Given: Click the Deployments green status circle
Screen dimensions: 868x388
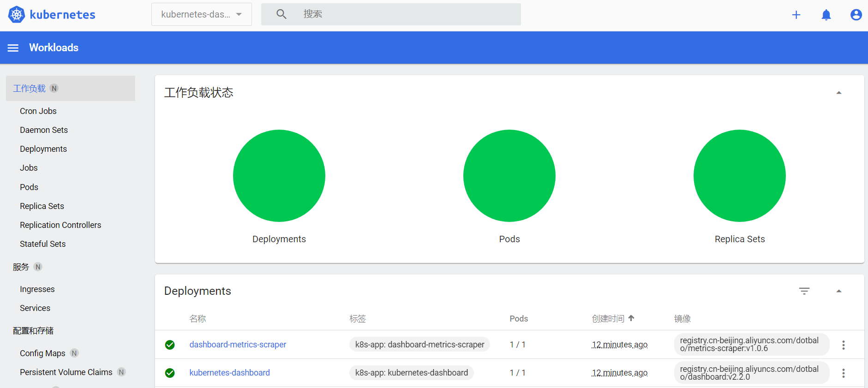Looking at the screenshot, I should (279, 176).
